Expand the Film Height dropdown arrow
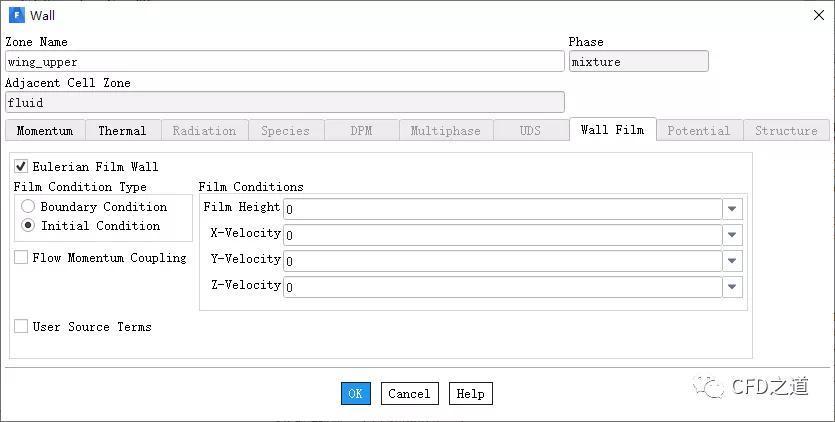835x422 pixels. [733, 209]
